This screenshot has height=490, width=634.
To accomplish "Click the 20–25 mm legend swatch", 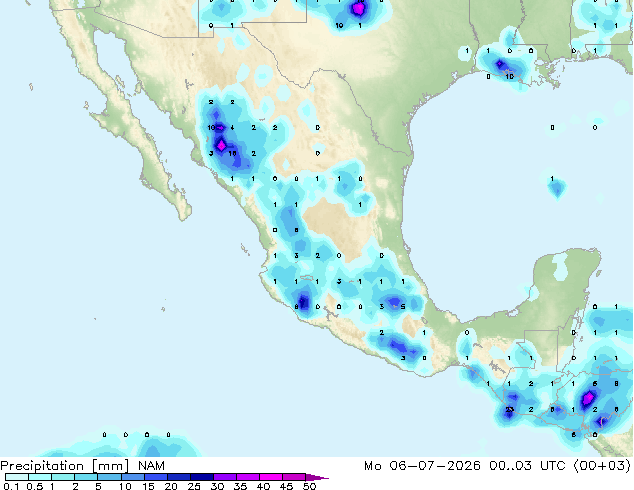I will click(179, 477).
